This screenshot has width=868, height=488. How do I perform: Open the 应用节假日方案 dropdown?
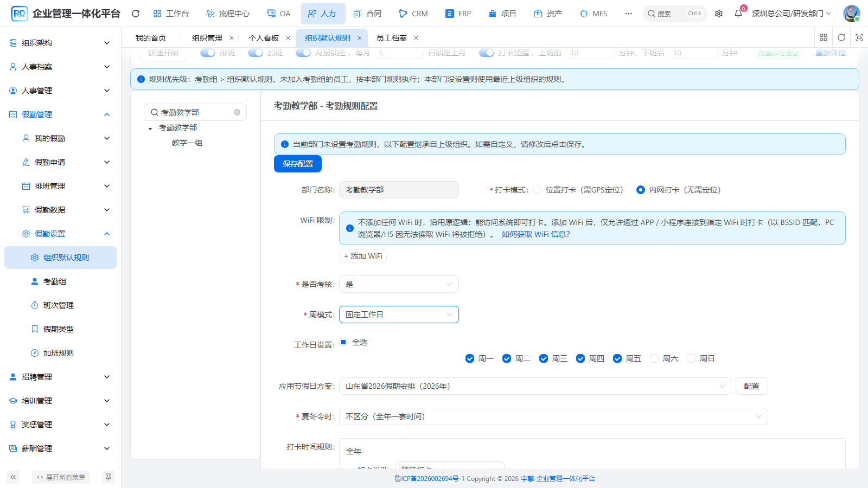coord(535,386)
